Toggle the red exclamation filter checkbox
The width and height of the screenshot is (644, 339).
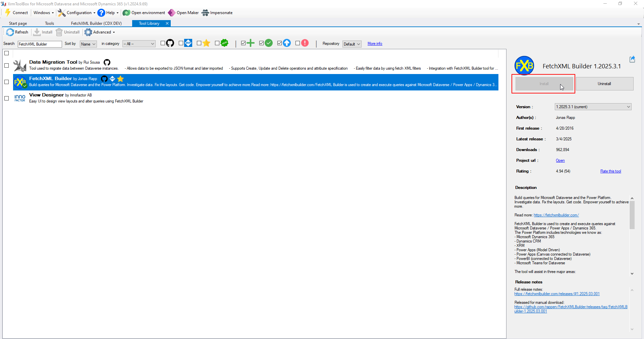tap(298, 43)
